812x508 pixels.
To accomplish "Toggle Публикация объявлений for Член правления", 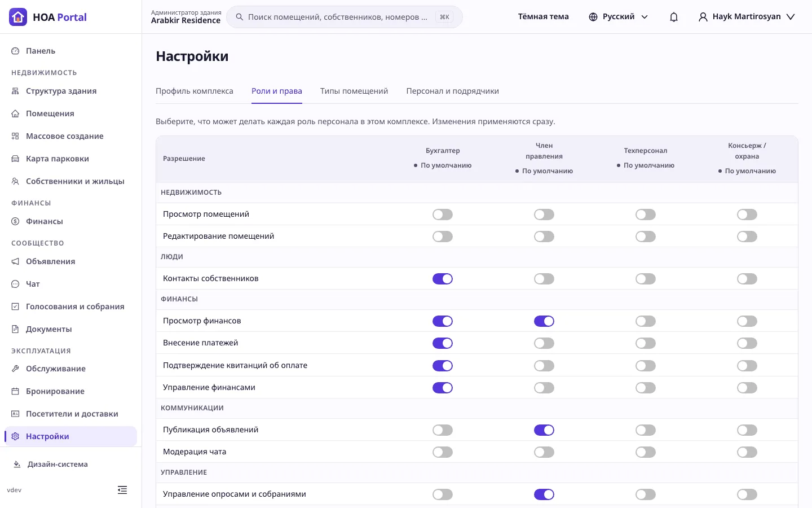I will 544,430.
